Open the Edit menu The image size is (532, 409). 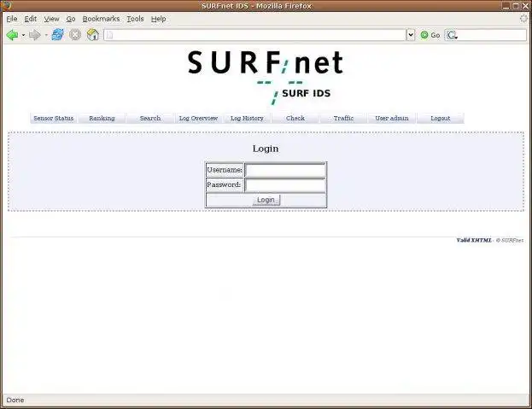[31, 19]
